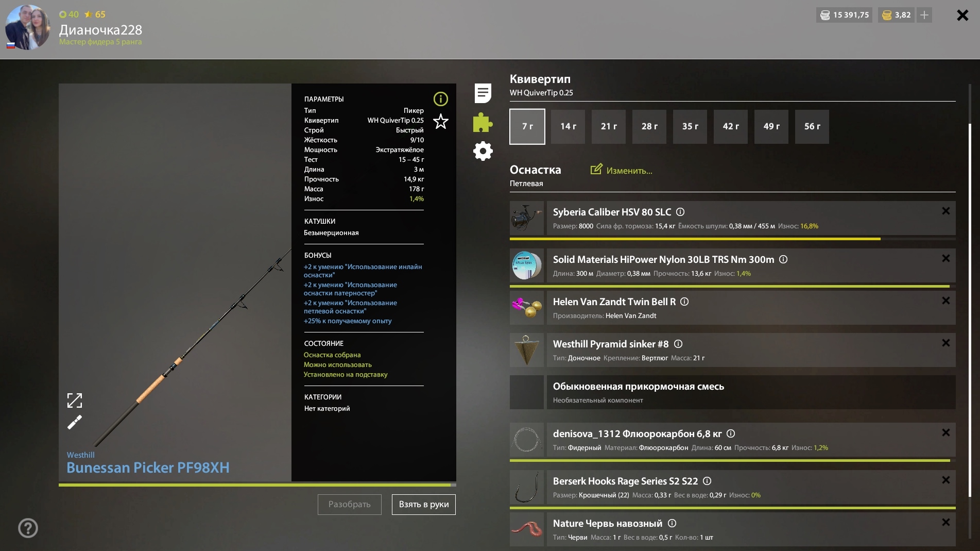
Task: Click the Nature Червь навозный bait thumbnail
Action: click(526, 529)
